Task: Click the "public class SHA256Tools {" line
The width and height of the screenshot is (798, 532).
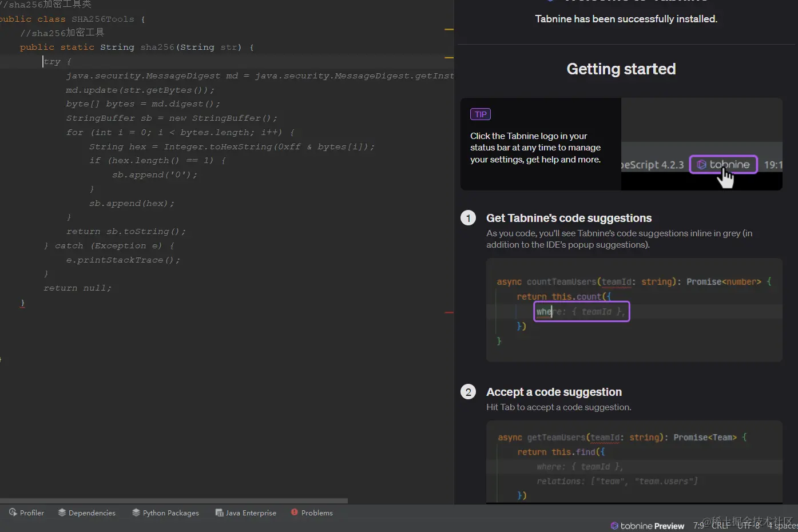Action: (73, 19)
